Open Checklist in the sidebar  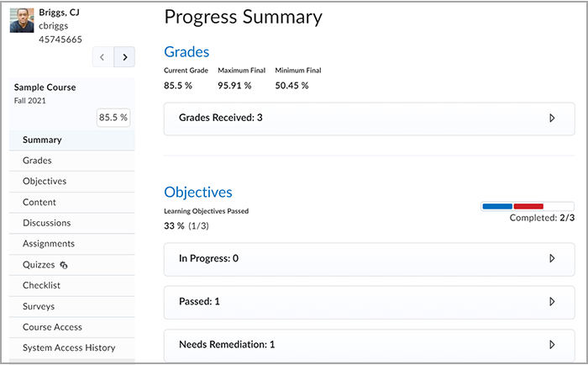tap(72, 285)
